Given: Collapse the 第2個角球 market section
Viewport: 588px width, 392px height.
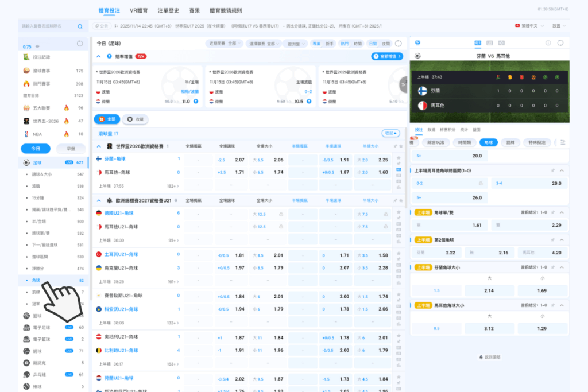Looking at the screenshot, I should [562, 239].
